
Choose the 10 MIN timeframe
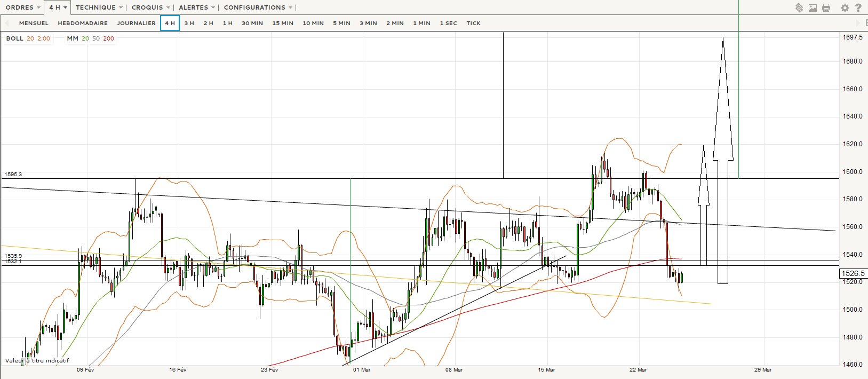click(313, 23)
